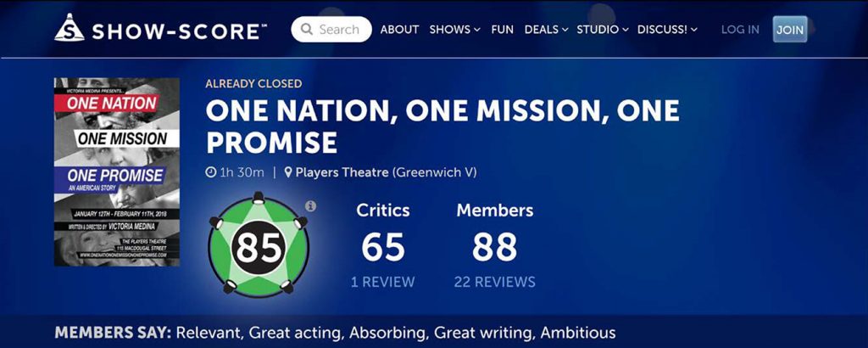
Task: Open the ABOUT menu item
Action: pos(400,30)
